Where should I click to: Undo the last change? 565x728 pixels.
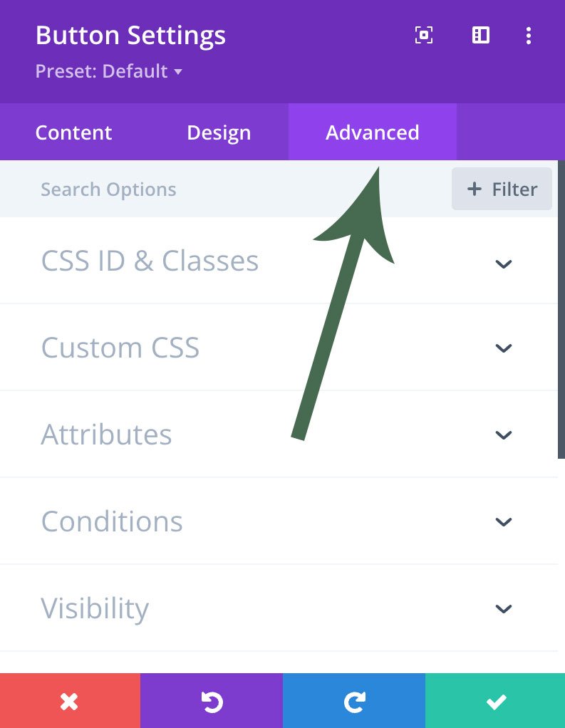[x=212, y=702]
